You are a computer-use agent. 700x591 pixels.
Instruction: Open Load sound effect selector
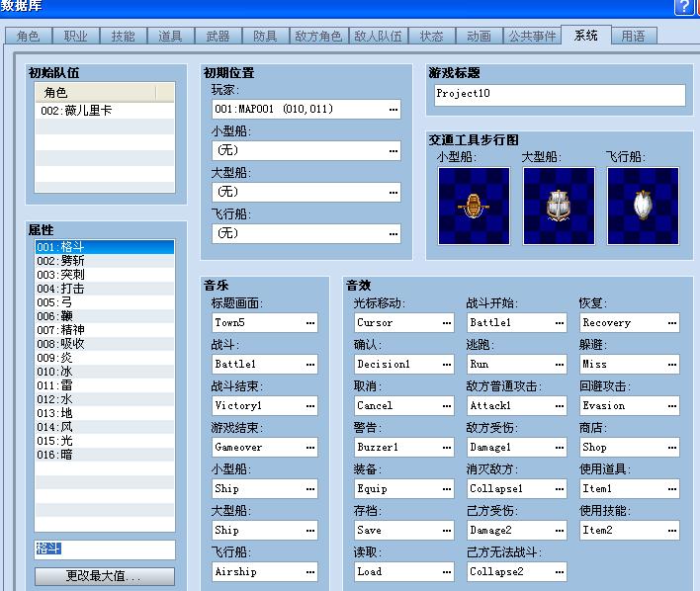[x=447, y=572]
